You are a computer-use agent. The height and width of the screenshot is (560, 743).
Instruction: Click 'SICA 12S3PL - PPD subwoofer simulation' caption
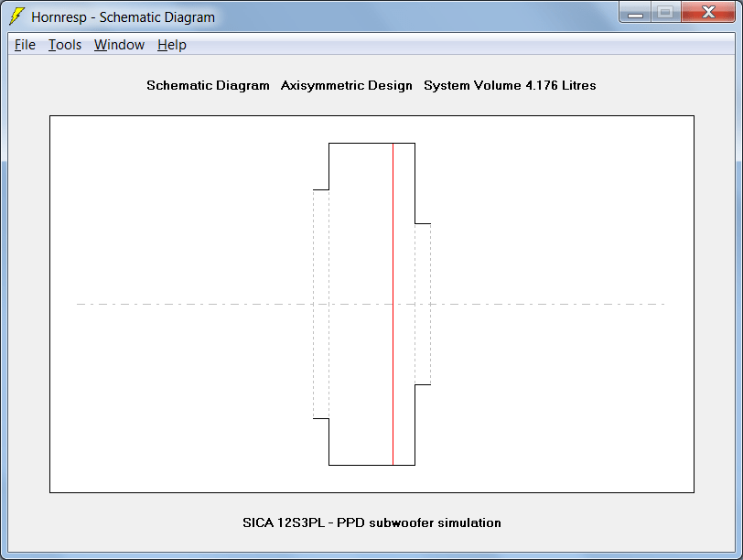[x=371, y=522]
